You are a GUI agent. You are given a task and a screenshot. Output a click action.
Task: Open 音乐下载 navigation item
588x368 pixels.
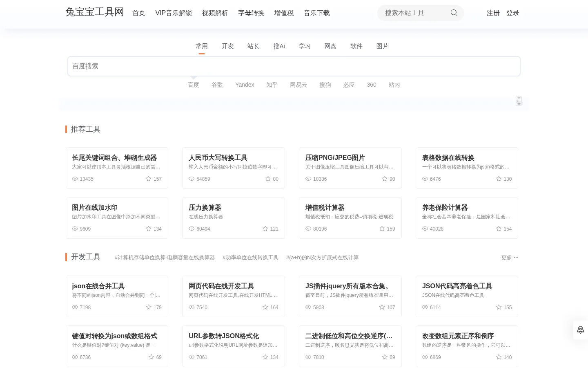pyautogui.click(x=317, y=13)
